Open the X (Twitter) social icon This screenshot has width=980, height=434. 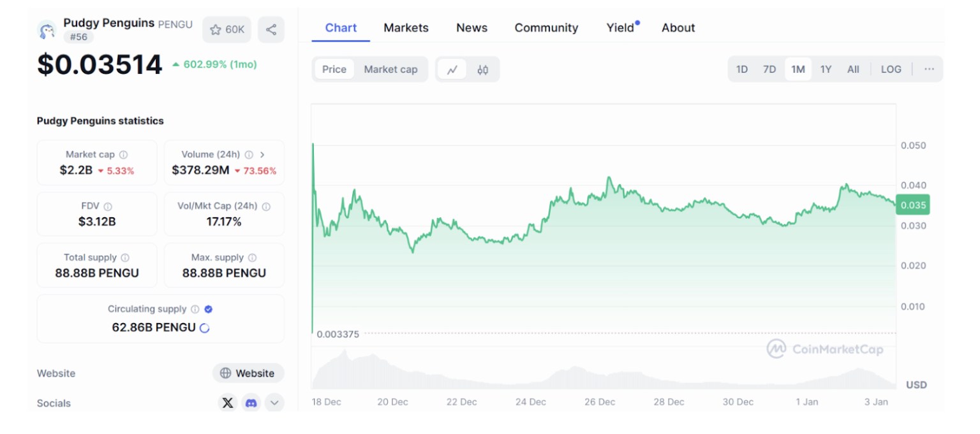coord(228,403)
